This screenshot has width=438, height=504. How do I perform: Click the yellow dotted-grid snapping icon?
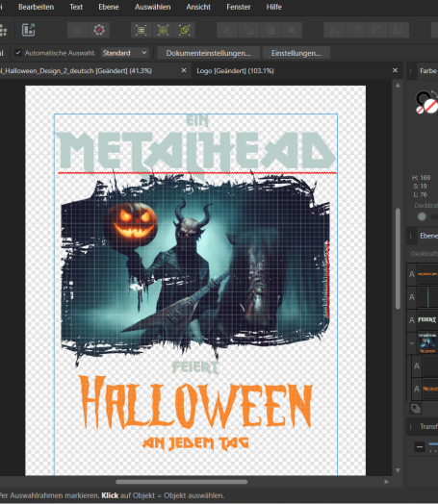[x=142, y=30]
